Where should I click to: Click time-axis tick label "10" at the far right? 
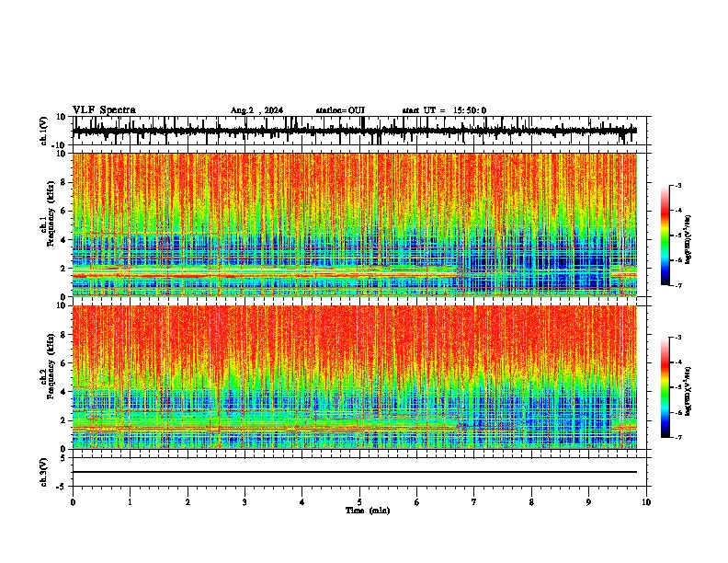(646, 502)
